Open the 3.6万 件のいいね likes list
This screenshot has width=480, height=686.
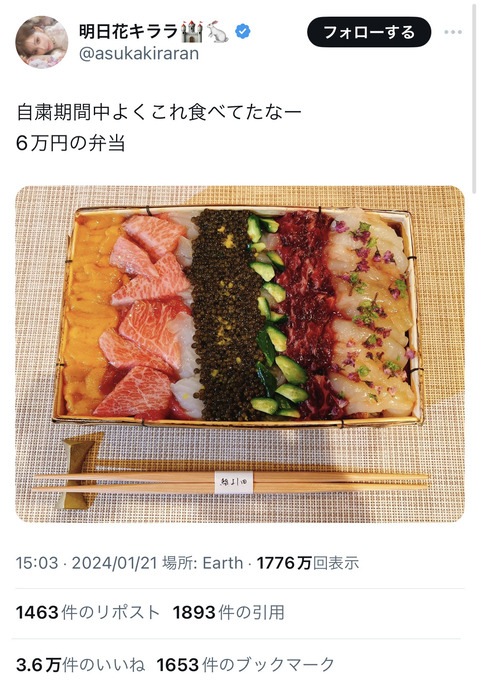80,665
